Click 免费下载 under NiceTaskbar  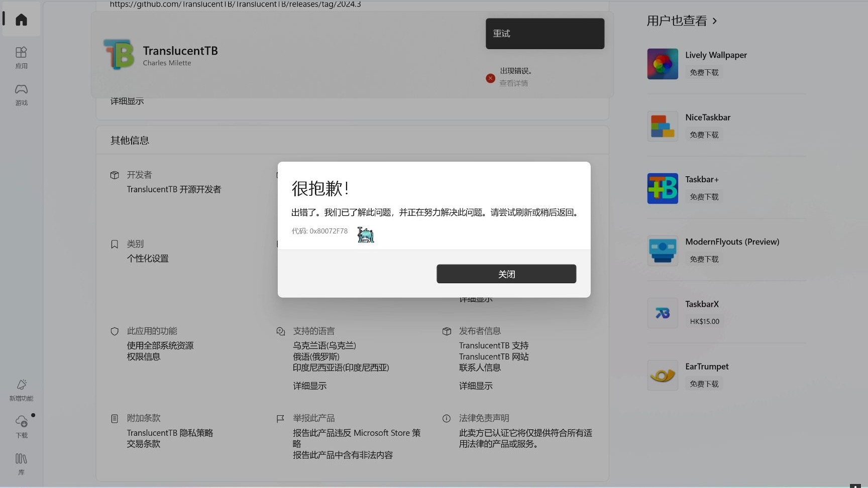(x=704, y=135)
